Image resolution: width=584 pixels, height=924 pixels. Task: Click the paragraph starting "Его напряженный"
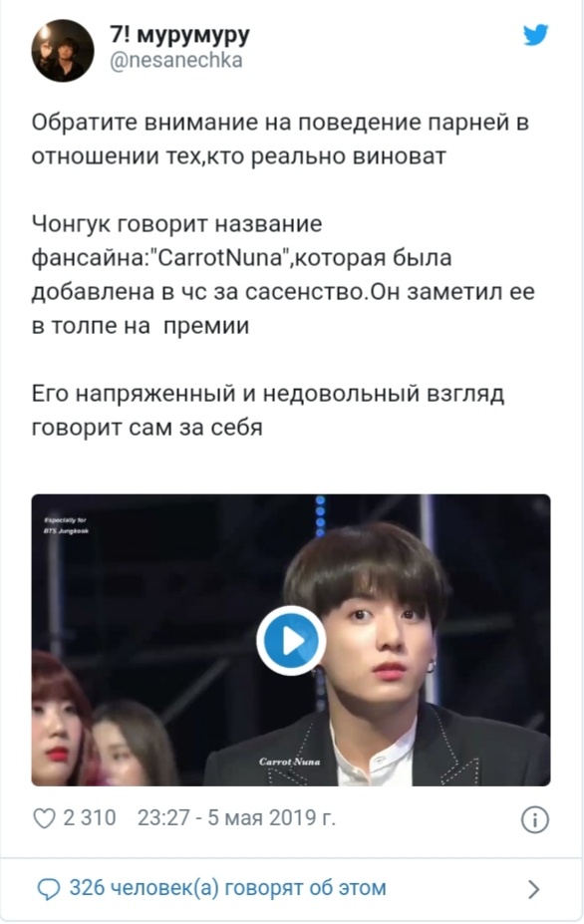268,410
